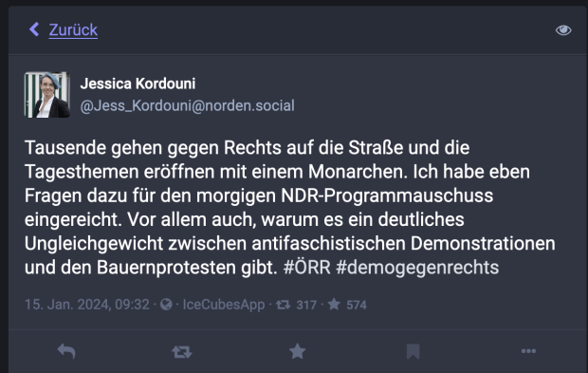Click the small star icon beside 574
This screenshot has width=588, height=373.
tap(334, 304)
